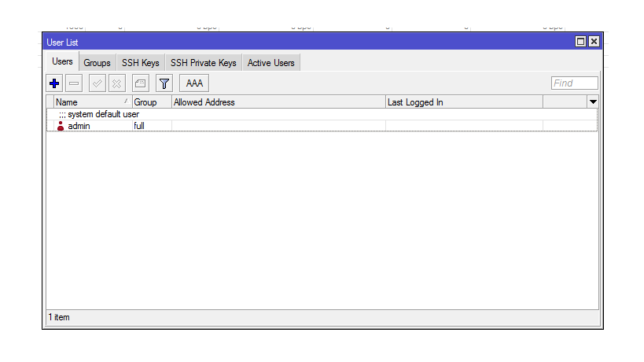Sort by the Name column header
The height and width of the screenshot is (362, 644).
[x=93, y=102]
